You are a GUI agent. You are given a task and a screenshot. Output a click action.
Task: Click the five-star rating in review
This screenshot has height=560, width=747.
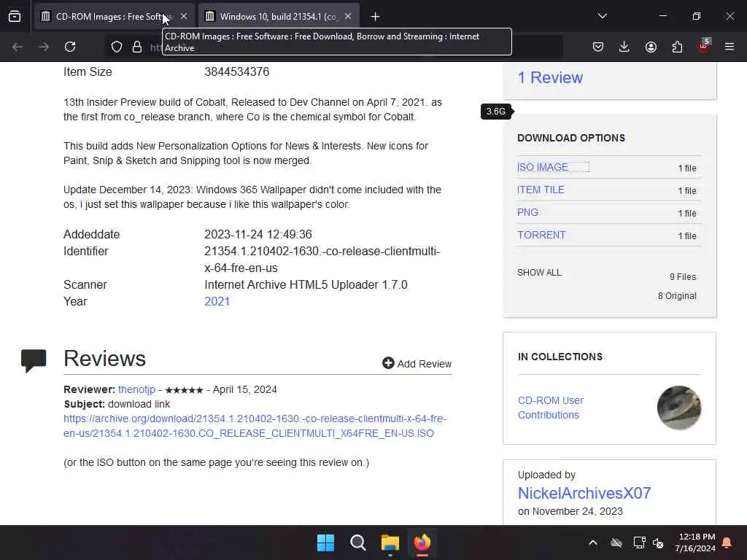click(184, 390)
